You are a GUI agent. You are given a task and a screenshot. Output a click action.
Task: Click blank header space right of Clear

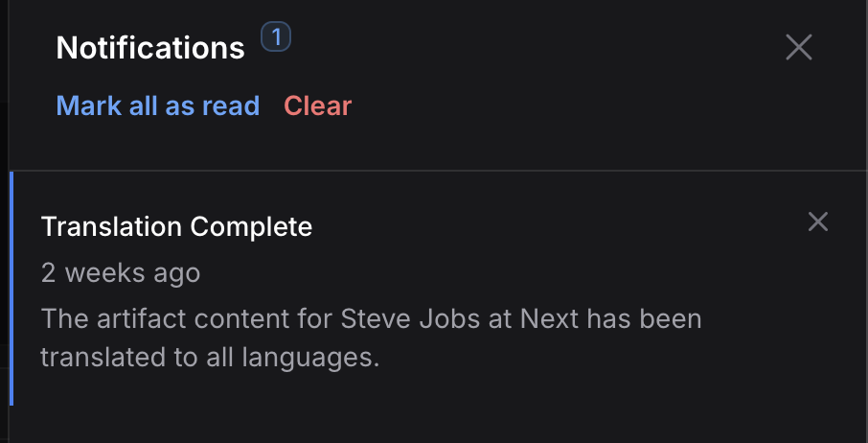(x=575, y=105)
